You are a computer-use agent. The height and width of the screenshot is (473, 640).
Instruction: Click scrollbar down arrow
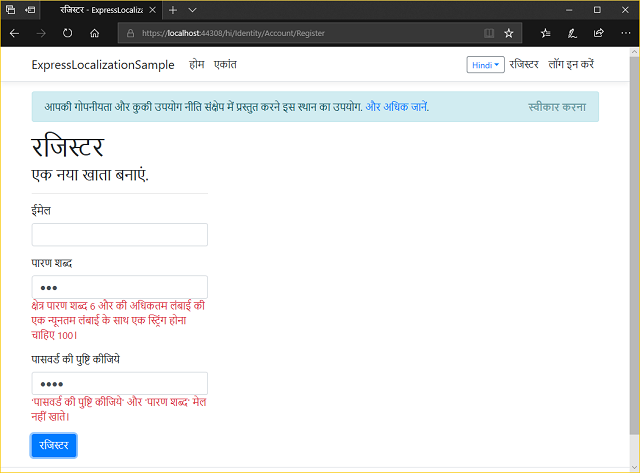point(634,467)
